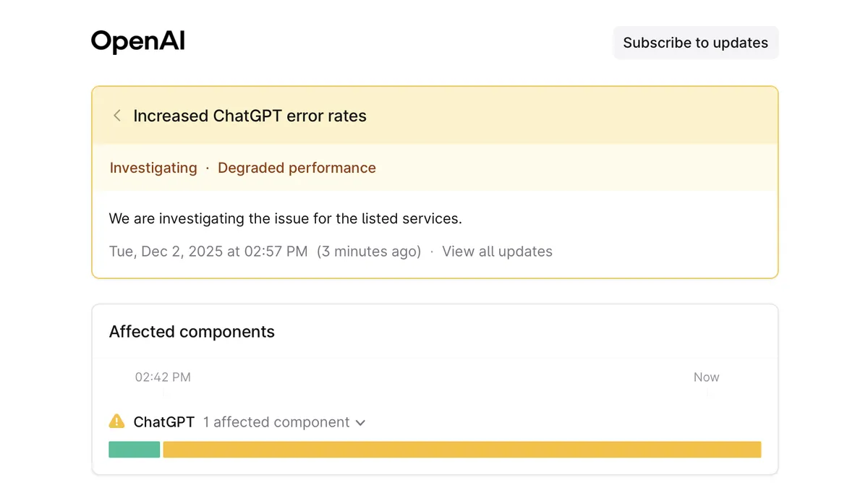Click the yellow alert icon in Affected components
Screen dimensions: 868x488
coord(116,421)
